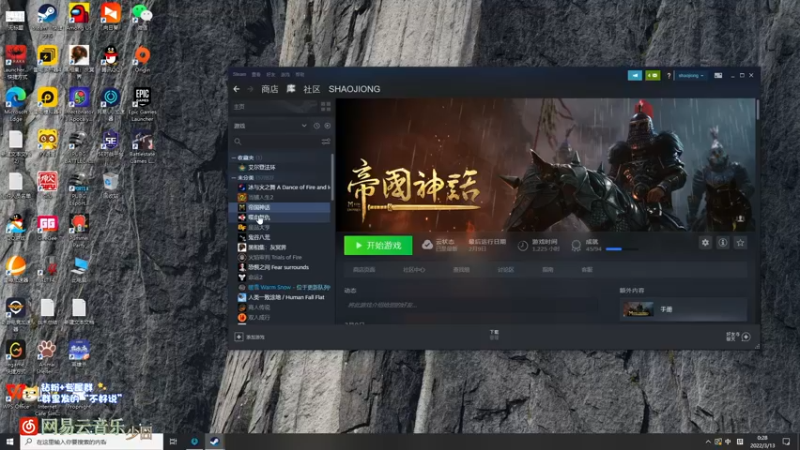Open the Steam menu in title bar
The height and width of the screenshot is (450, 800).
[x=239, y=74]
